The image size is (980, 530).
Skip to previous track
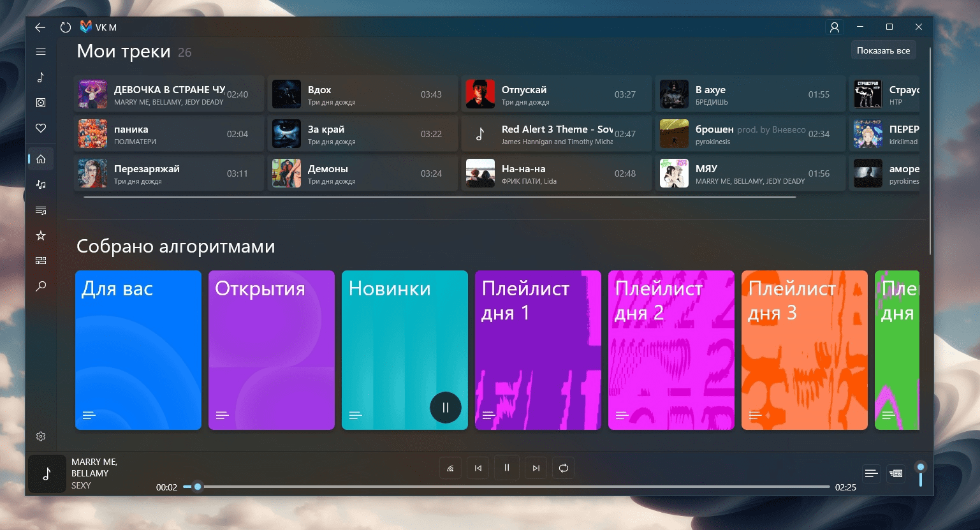pos(478,468)
